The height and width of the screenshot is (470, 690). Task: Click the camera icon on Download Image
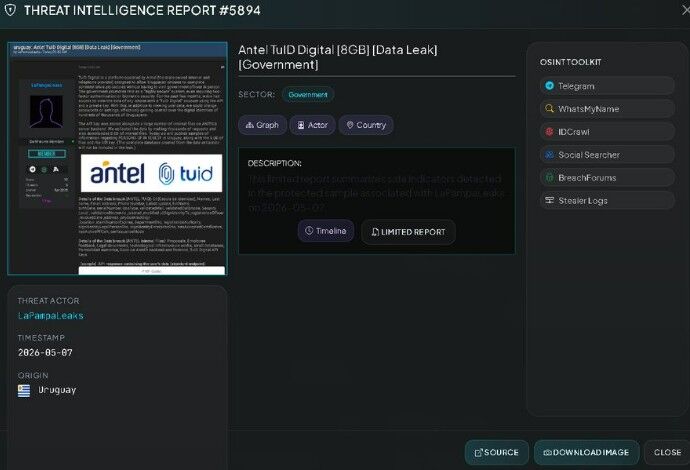click(x=547, y=452)
